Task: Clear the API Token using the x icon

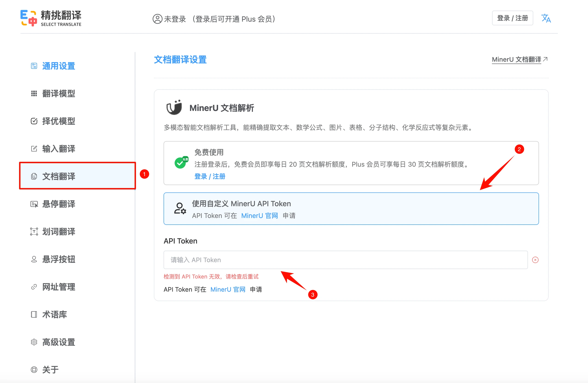Action: tap(535, 260)
